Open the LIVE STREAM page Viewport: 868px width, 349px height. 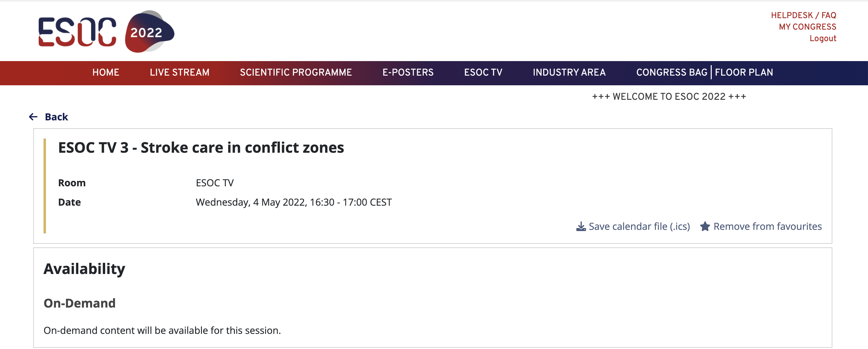coord(180,72)
